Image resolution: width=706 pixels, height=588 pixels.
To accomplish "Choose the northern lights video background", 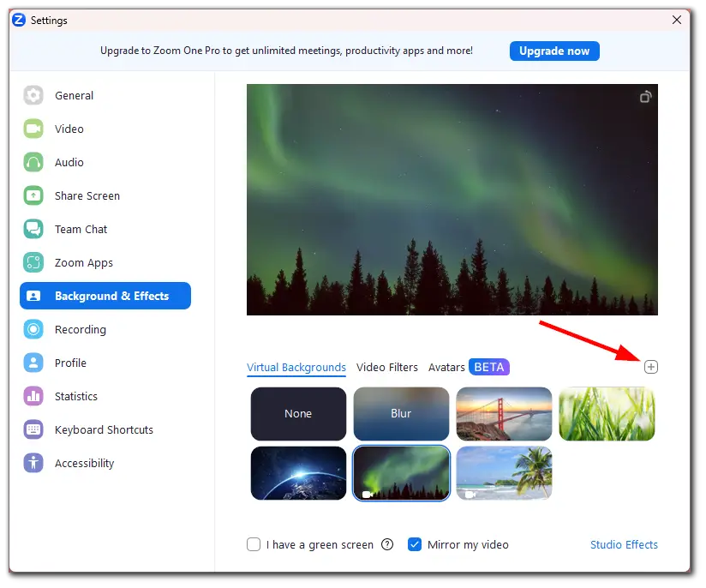I will (x=401, y=473).
